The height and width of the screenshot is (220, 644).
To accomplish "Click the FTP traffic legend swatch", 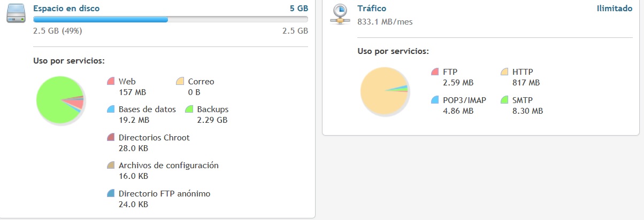I will [x=436, y=72].
